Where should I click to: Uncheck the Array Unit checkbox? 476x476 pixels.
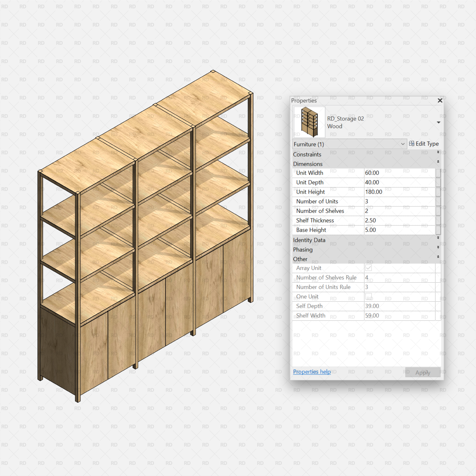[x=369, y=268]
